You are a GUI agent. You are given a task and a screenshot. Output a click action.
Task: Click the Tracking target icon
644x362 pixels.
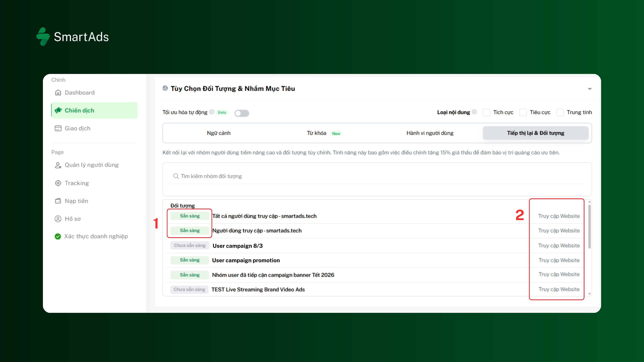[58, 183]
